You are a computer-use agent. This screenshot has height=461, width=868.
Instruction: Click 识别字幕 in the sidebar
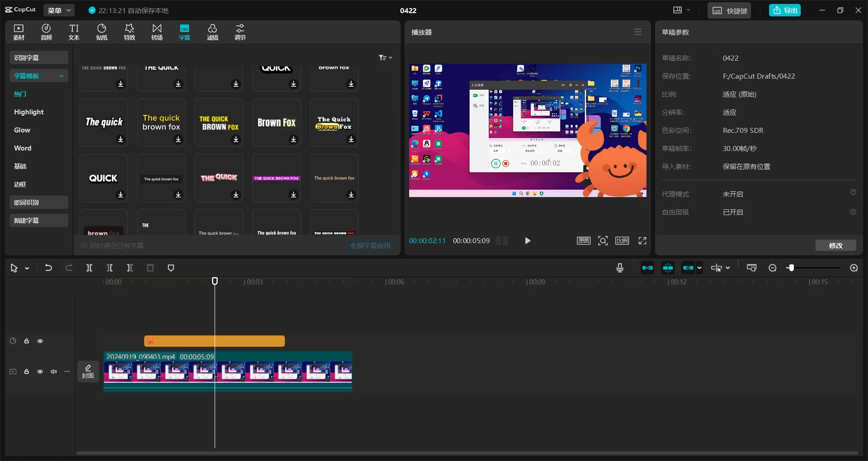[39, 57]
